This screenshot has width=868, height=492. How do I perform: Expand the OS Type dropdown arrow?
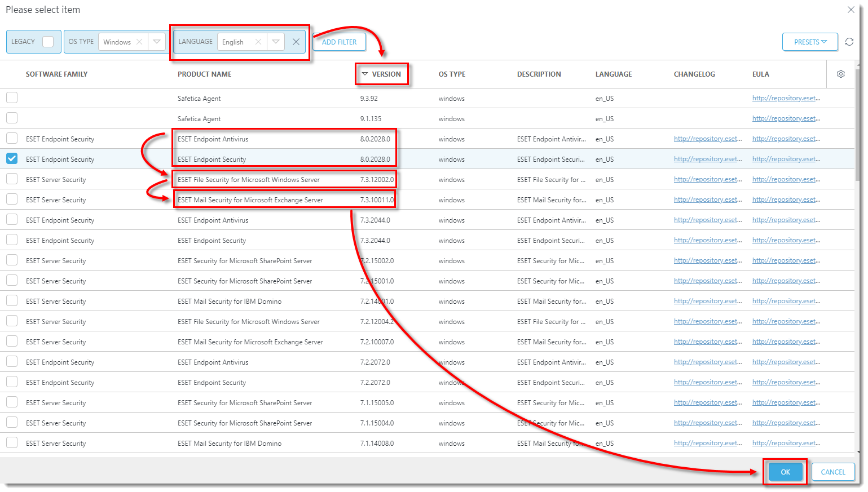coord(157,42)
